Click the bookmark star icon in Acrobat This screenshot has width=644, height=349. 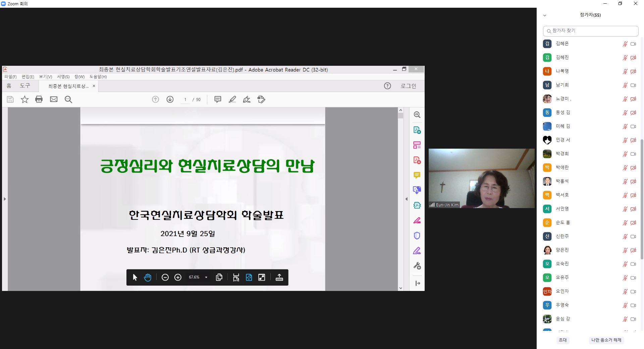point(24,99)
